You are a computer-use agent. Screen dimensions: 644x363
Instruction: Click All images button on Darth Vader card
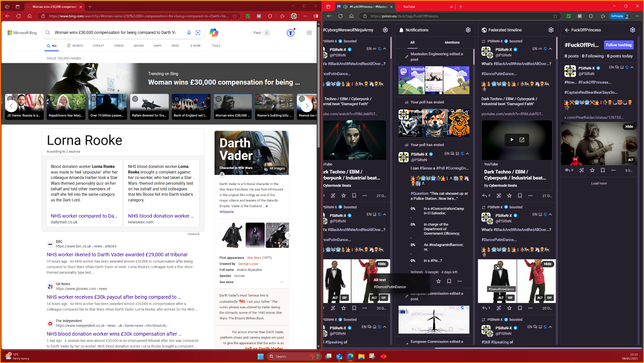pyautogui.click(x=275, y=169)
